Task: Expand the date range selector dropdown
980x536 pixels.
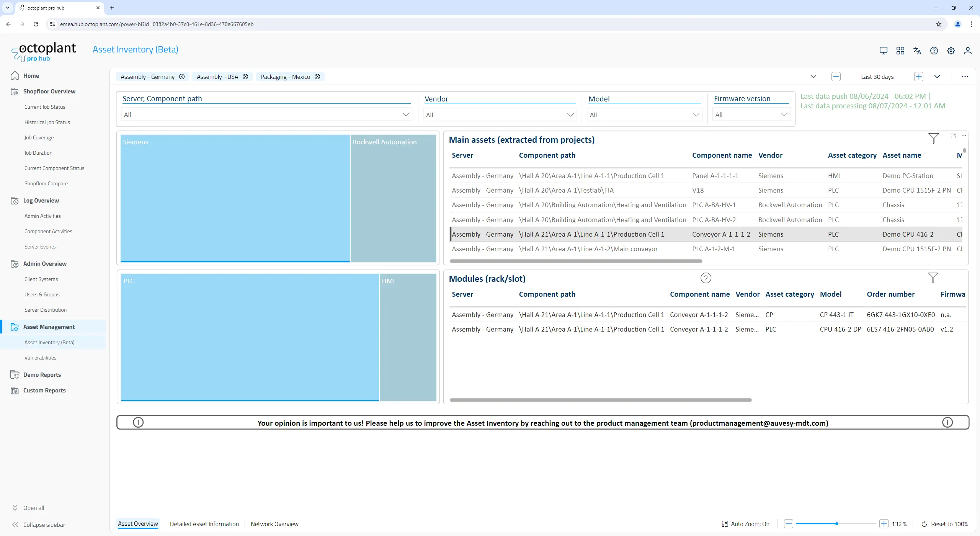Action: (x=937, y=77)
